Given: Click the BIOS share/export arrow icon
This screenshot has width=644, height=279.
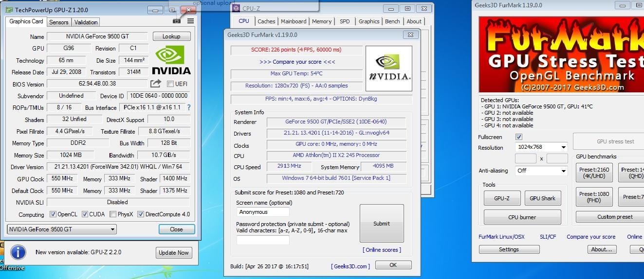Looking at the screenshot, I should click(156, 84).
